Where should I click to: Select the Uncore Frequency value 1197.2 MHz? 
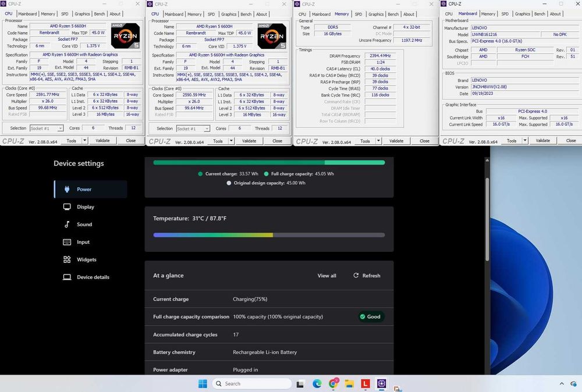411,40
